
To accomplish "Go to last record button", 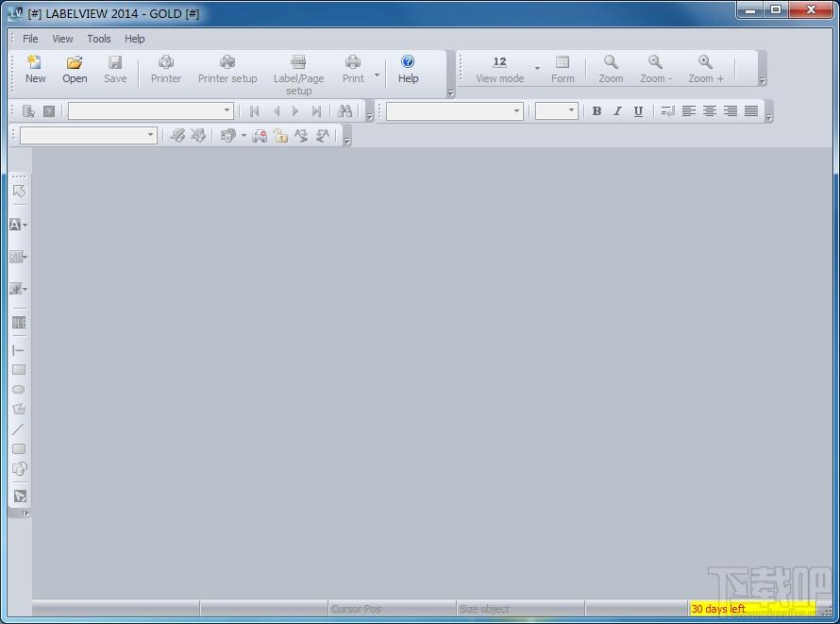I will (316, 111).
